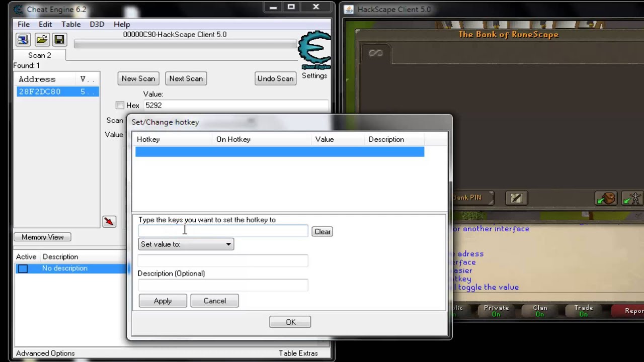Open the Table menu
The height and width of the screenshot is (362, 644).
[x=71, y=24]
